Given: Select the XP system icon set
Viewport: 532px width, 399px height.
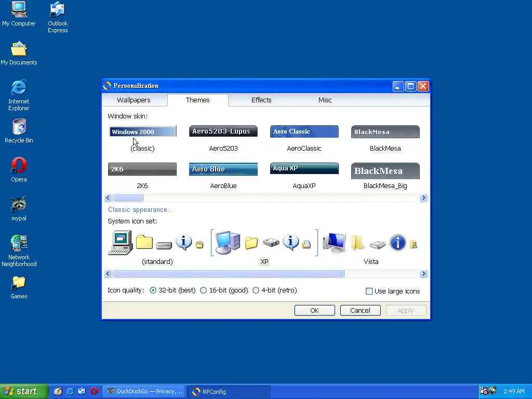Looking at the screenshot, I should pyautogui.click(x=264, y=248).
